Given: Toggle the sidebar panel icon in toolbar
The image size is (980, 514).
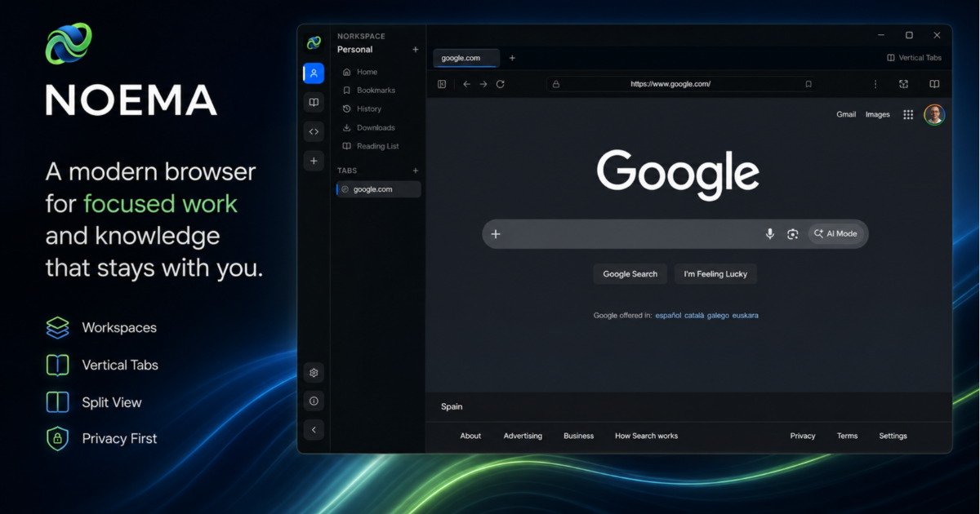Looking at the screenshot, I should [442, 84].
